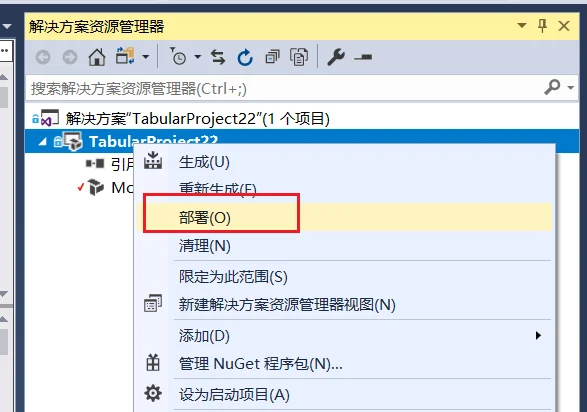
Task: Open the panel window position dropdown arrow
Action: [x=522, y=25]
